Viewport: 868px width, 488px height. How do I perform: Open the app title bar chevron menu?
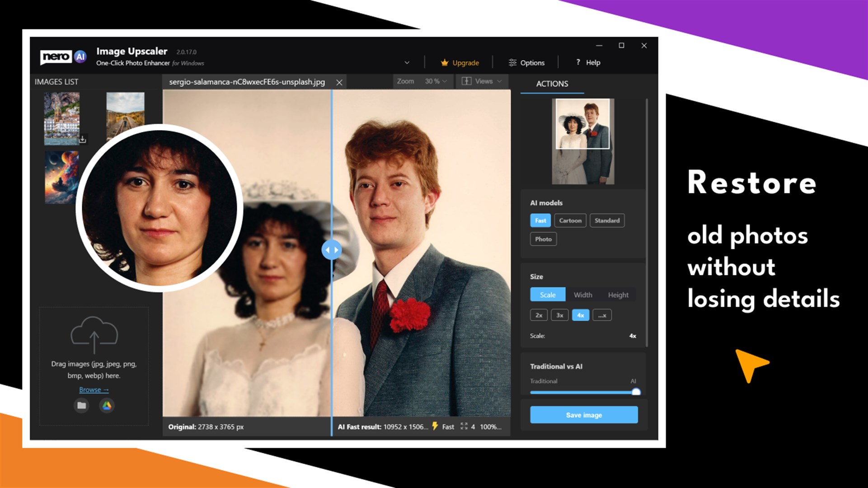click(x=407, y=62)
